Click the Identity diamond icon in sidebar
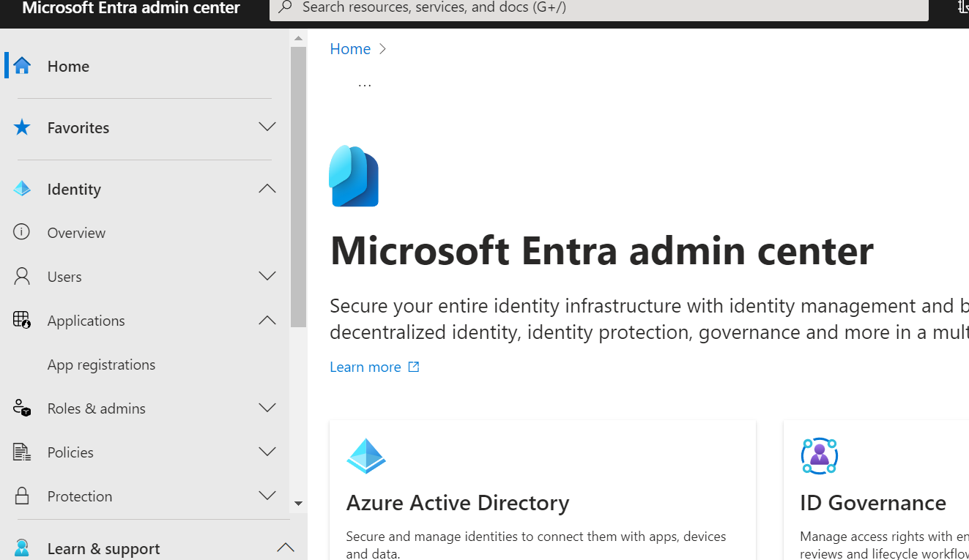 pos(22,189)
